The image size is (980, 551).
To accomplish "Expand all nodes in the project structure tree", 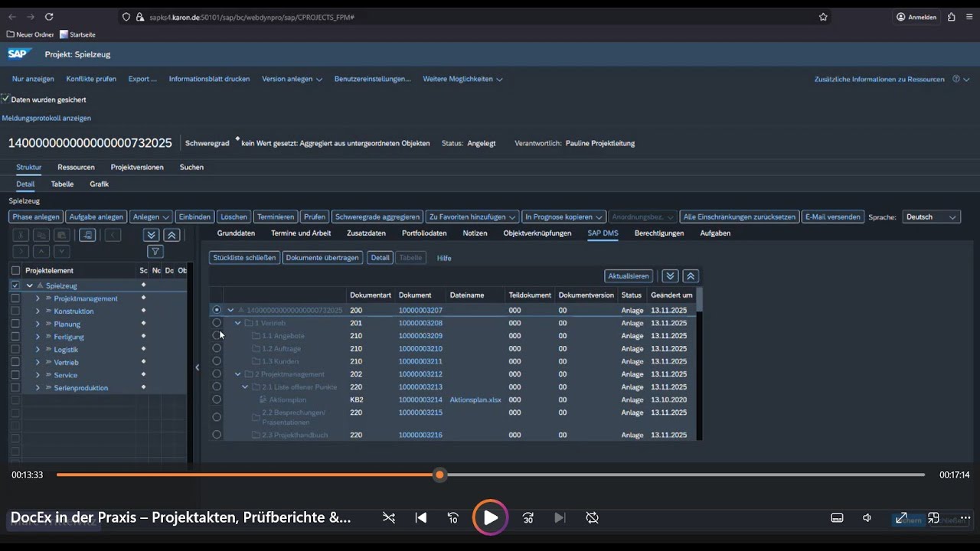I will click(x=152, y=235).
